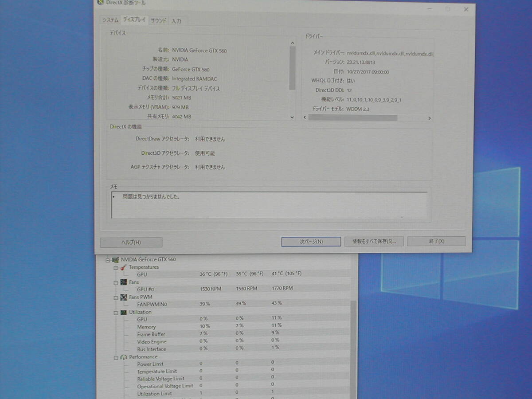Select NVIDIA GeForce GTX 560 in the monitor tree
Screen dimensions: 532x399
point(148,260)
